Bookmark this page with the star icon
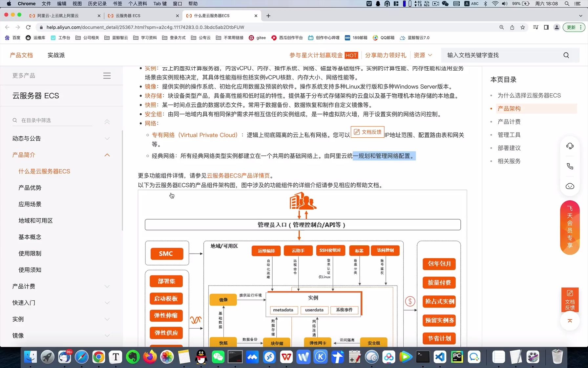Screen dimensions: 588x368 pos(523,27)
